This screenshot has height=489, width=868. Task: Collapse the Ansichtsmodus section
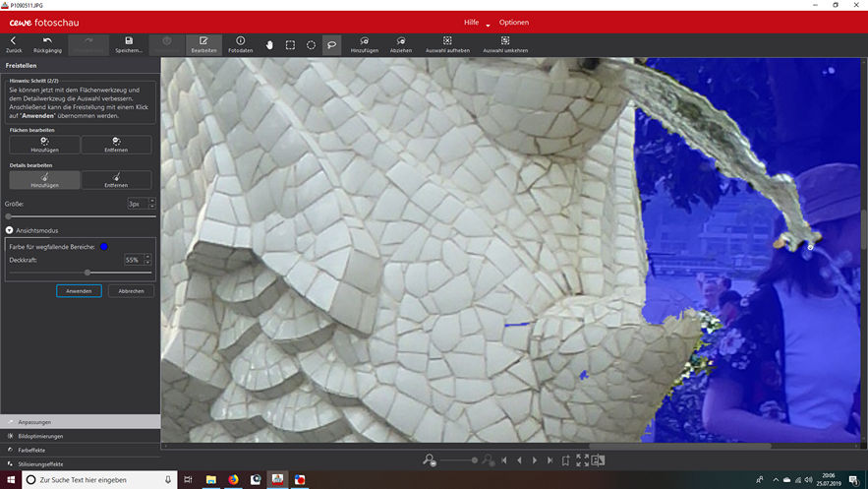tap(10, 230)
